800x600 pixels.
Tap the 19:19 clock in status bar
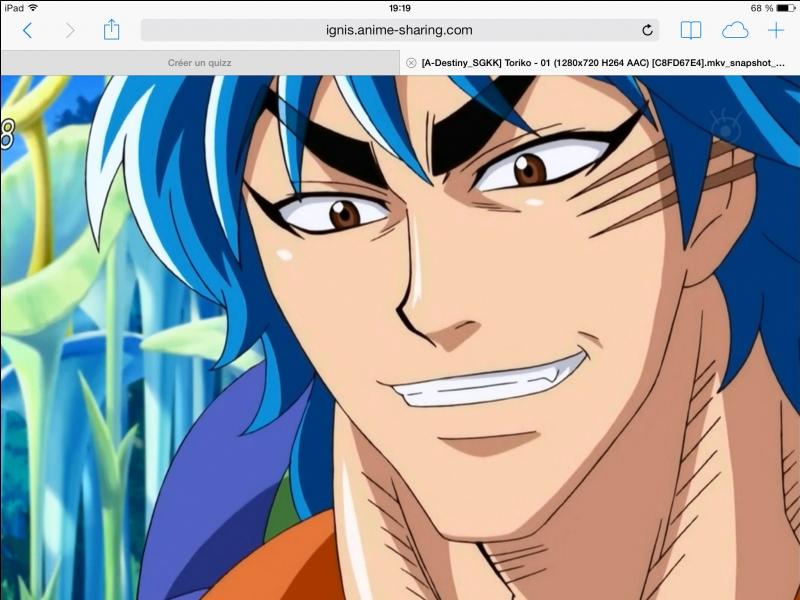click(x=399, y=8)
